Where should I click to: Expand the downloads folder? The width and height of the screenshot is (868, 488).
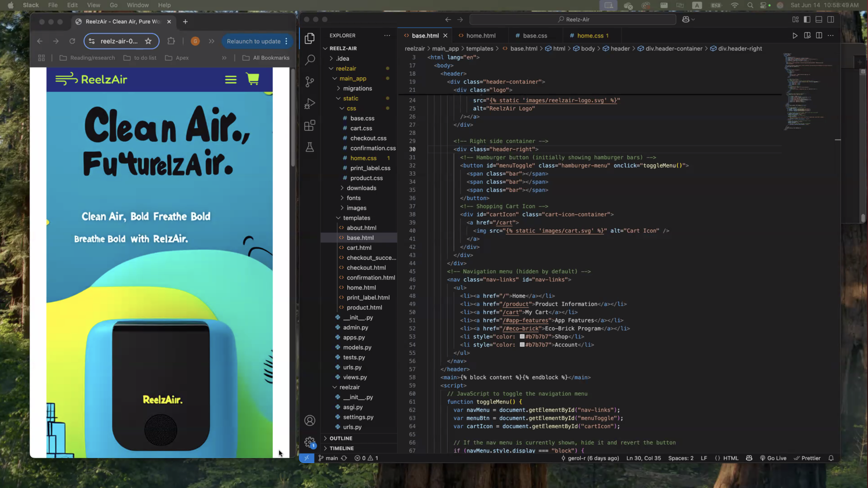pos(361,188)
